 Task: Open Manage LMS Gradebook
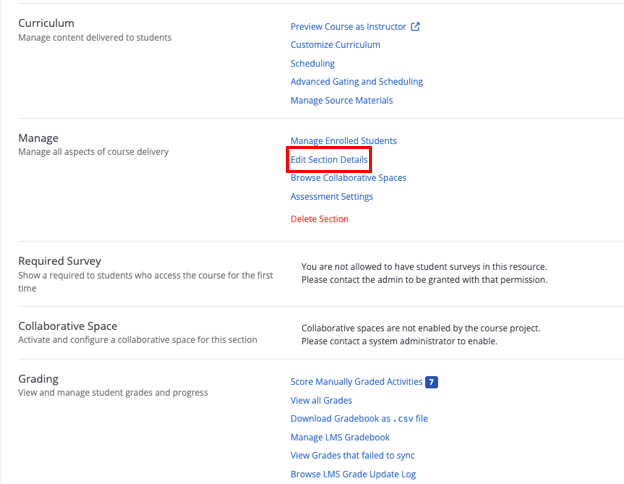[340, 437]
